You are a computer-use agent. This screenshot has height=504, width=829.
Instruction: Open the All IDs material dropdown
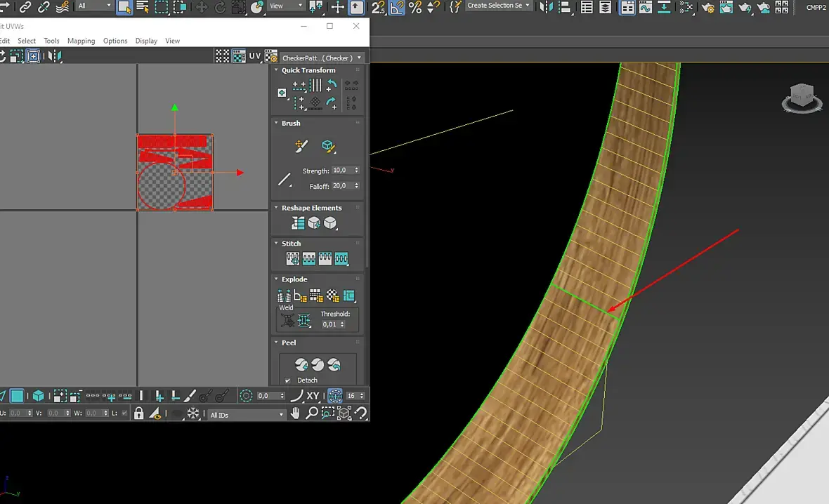point(247,415)
